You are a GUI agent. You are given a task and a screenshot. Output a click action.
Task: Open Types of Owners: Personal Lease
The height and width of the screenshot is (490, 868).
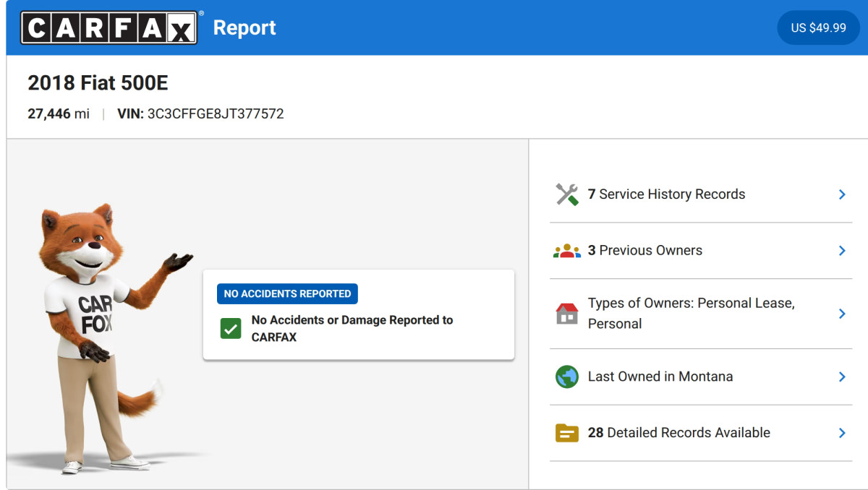(701, 314)
